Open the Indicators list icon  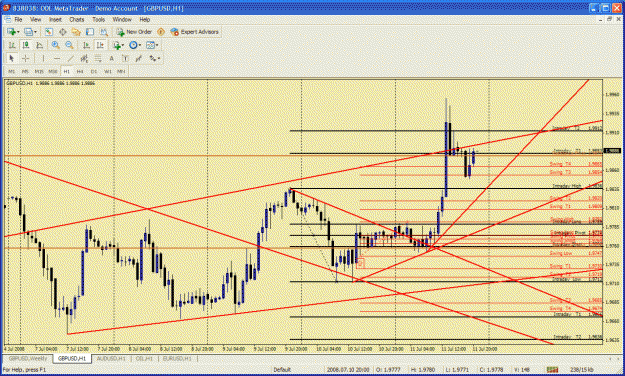click(116, 45)
